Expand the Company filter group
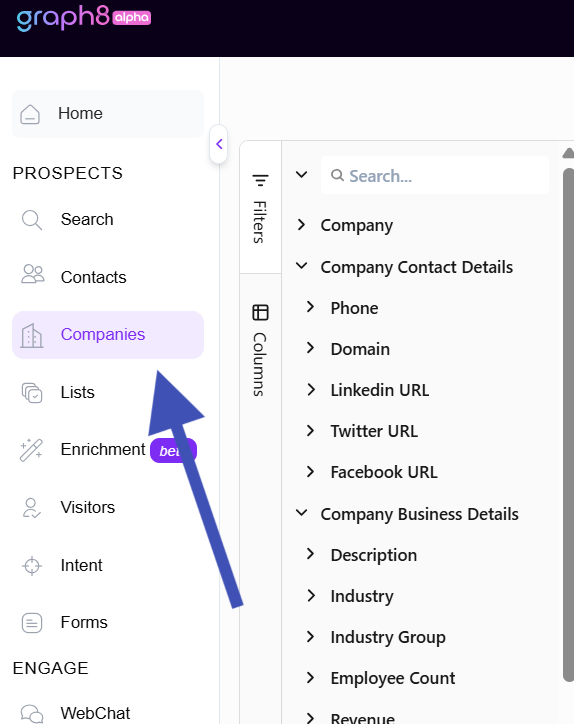Image resolution: width=574 pixels, height=724 pixels. (301, 225)
